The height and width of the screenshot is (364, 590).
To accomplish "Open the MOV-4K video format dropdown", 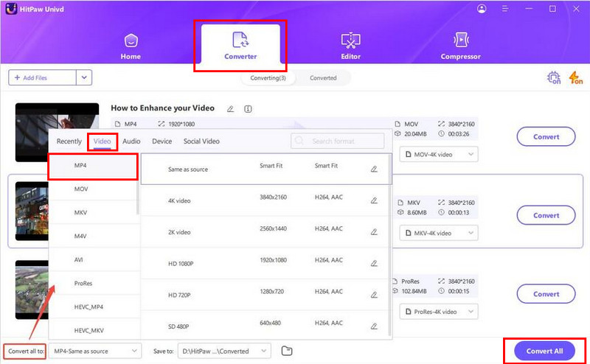I will (x=439, y=154).
